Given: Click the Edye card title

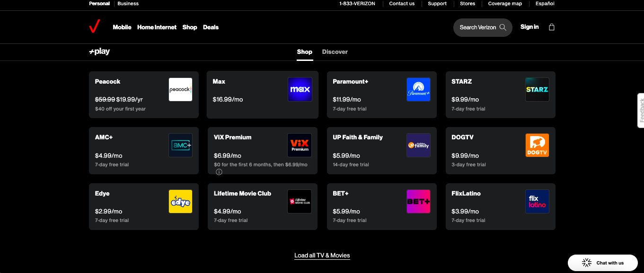Looking at the screenshot, I should pyautogui.click(x=102, y=193).
